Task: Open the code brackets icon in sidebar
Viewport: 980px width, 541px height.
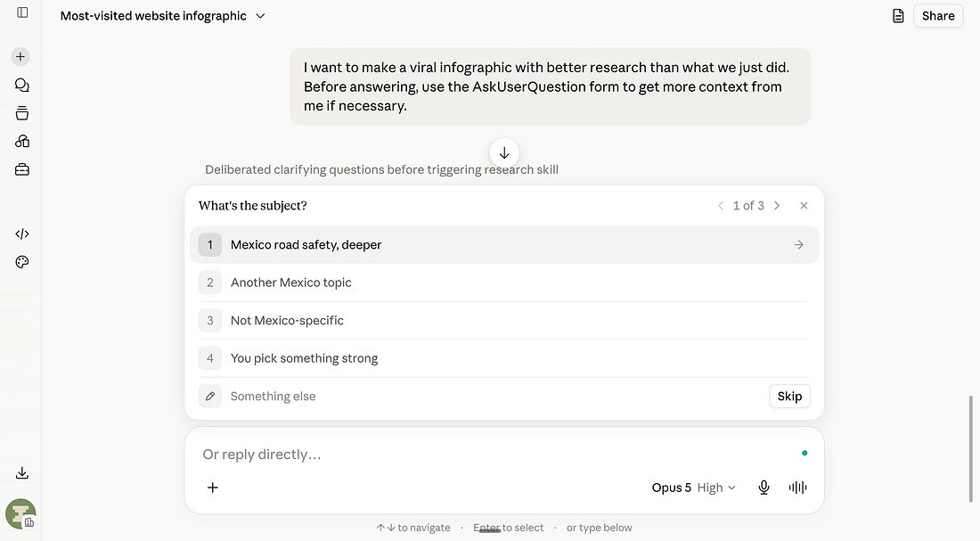Action: [22, 234]
